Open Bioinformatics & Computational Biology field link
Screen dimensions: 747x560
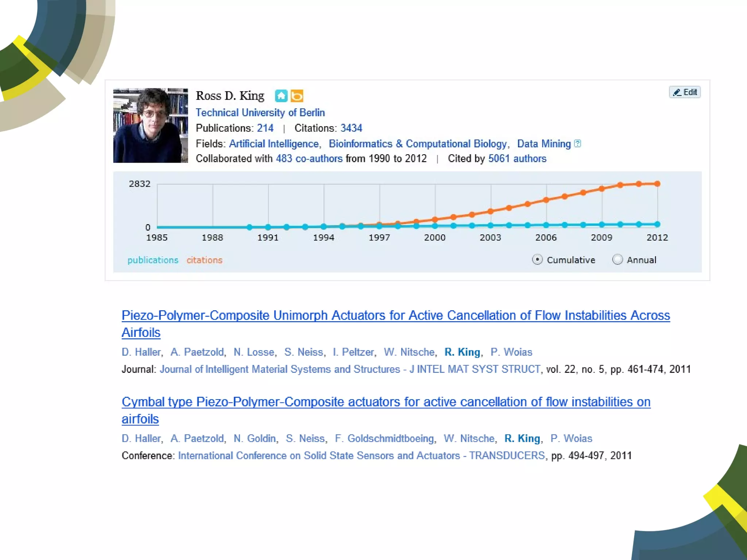pyautogui.click(x=418, y=144)
